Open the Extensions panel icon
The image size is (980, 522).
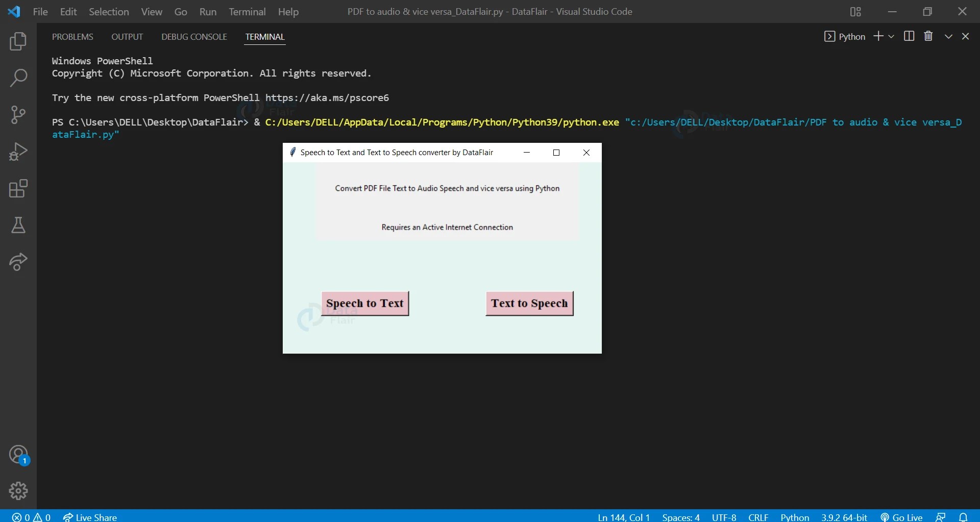click(18, 188)
